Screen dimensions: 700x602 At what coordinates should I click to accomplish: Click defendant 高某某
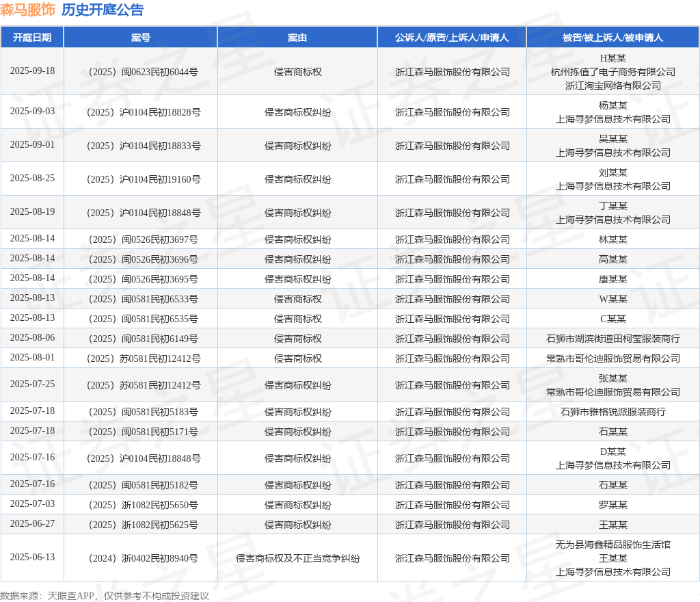[x=613, y=259]
